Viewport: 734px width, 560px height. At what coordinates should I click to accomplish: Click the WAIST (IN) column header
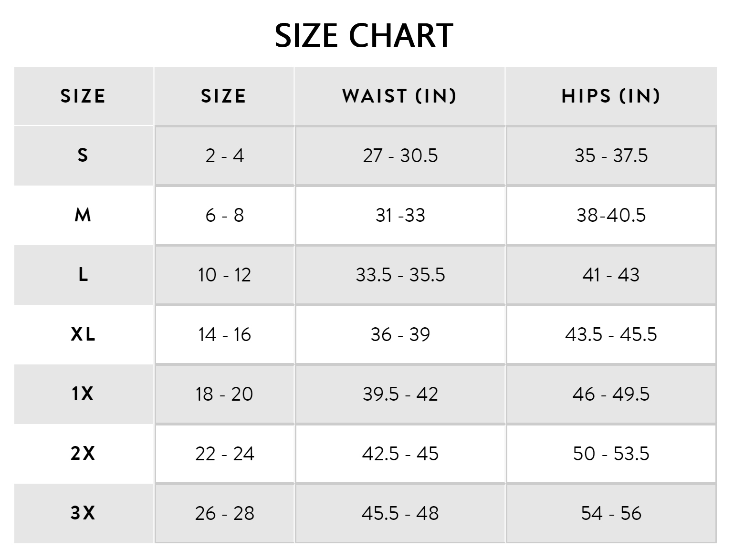[x=399, y=96]
